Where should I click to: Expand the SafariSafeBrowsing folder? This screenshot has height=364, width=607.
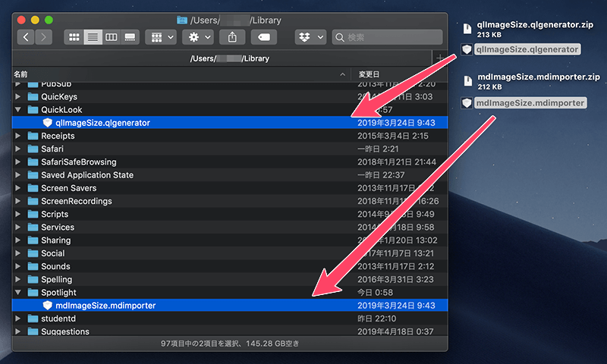pyautogui.click(x=17, y=162)
